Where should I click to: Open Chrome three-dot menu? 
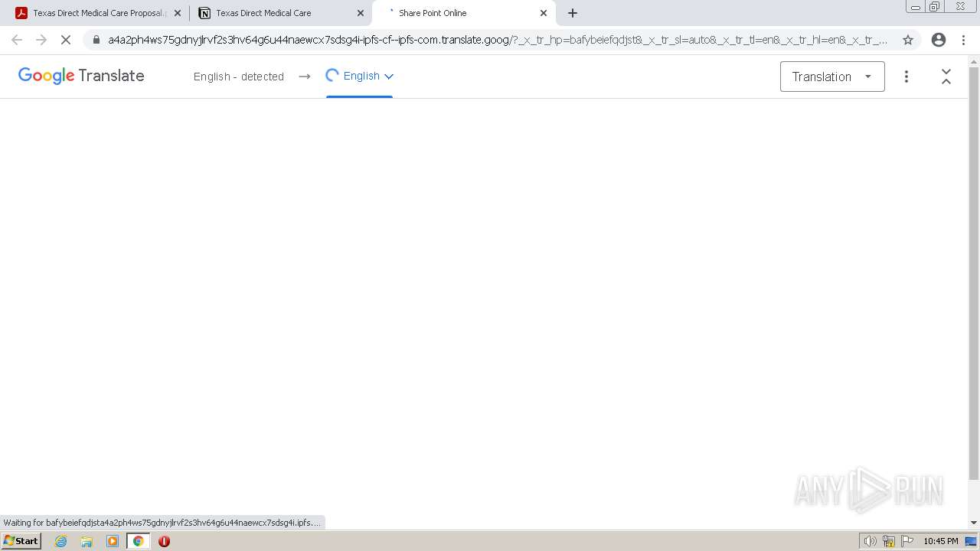[964, 40]
